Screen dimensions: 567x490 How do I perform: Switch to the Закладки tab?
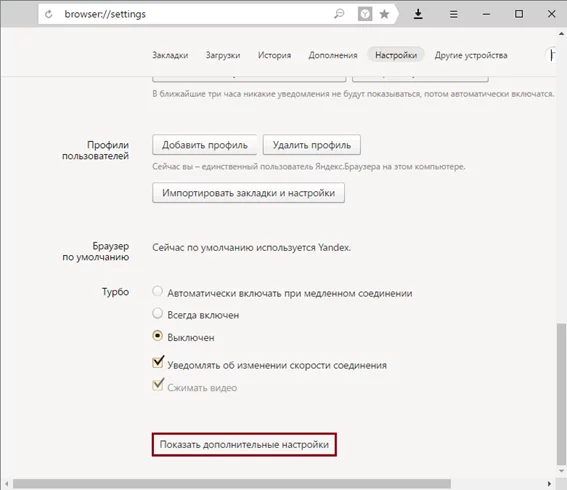pyautogui.click(x=170, y=55)
